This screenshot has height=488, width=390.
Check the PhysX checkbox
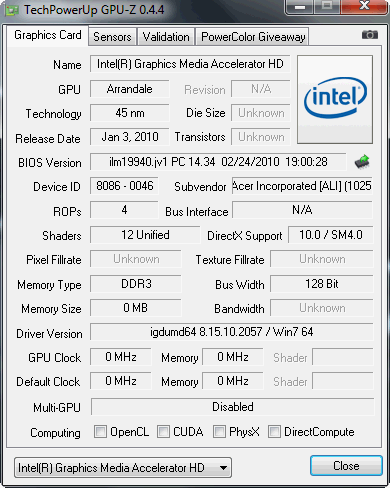(x=219, y=431)
